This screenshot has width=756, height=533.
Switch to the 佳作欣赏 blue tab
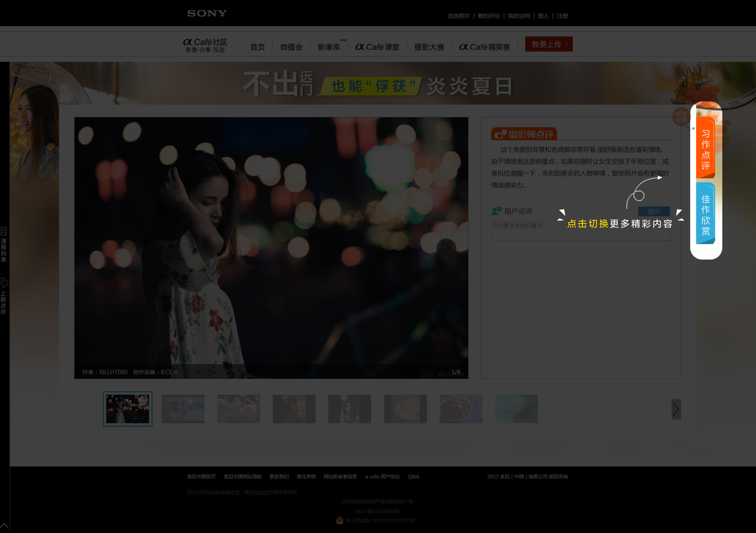pyautogui.click(x=705, y=214)
